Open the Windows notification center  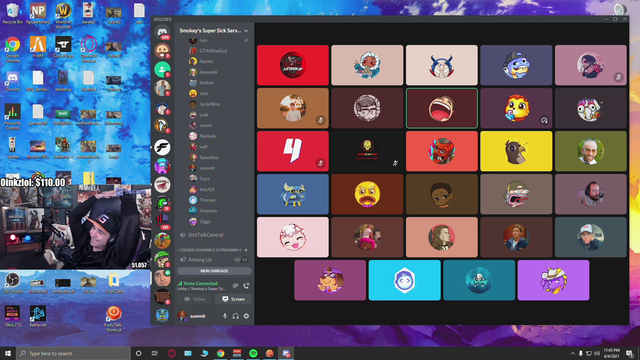click(630, 353)
